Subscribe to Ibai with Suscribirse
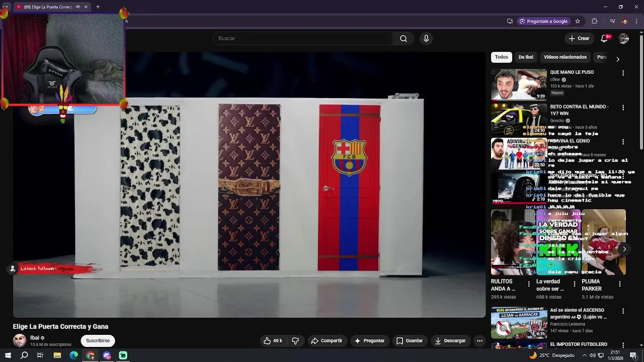The height and width of the screenshot is (362, 644). tap(98, 341)
